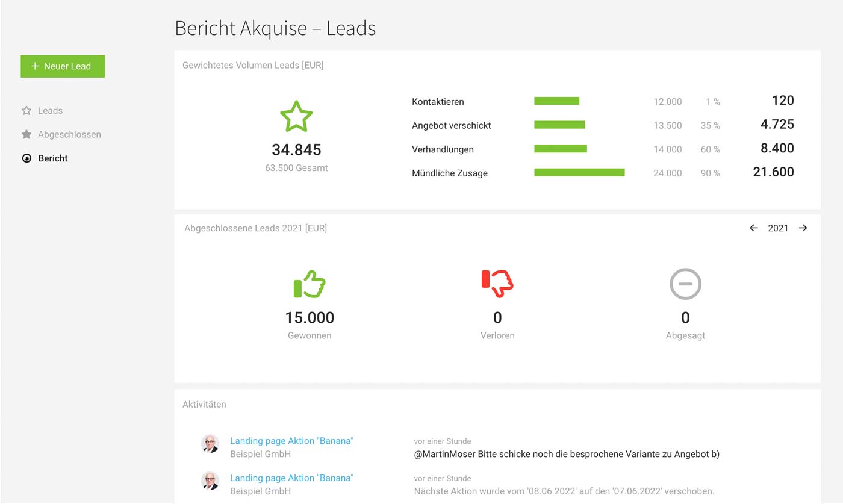Screen dimensions: 843x504
Task: Click the 63.500 Gesamt text
Action: [x=296, y=168]
